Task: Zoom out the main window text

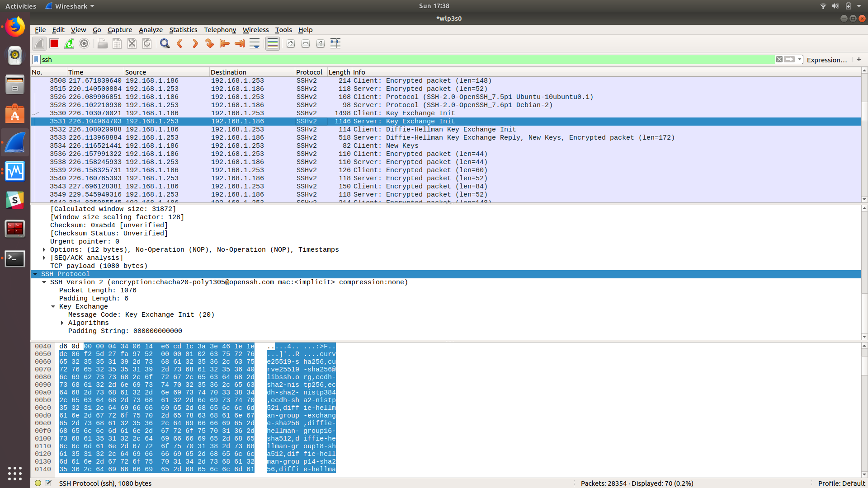Action: [306, 43]
